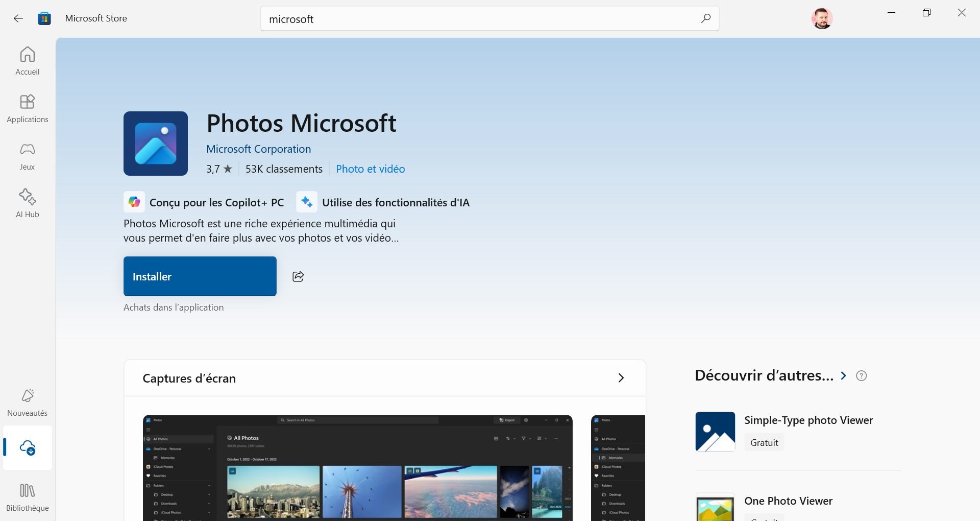Click the help question mark icon
This screenshot has height=521, width=980.
pyautogui.click(x=861, y=376)
